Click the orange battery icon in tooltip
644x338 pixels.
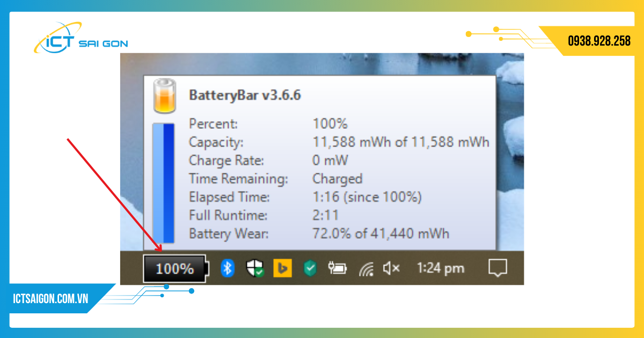[x=164, y=96]
